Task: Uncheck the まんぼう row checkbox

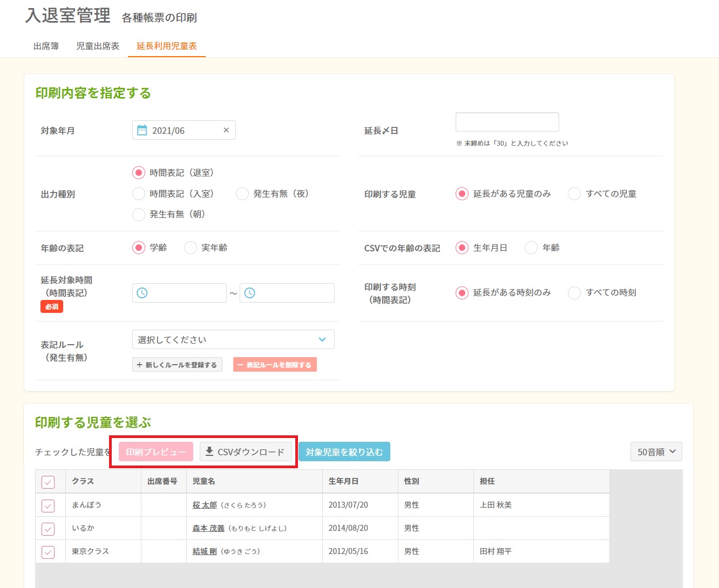Action: [48, 505]
